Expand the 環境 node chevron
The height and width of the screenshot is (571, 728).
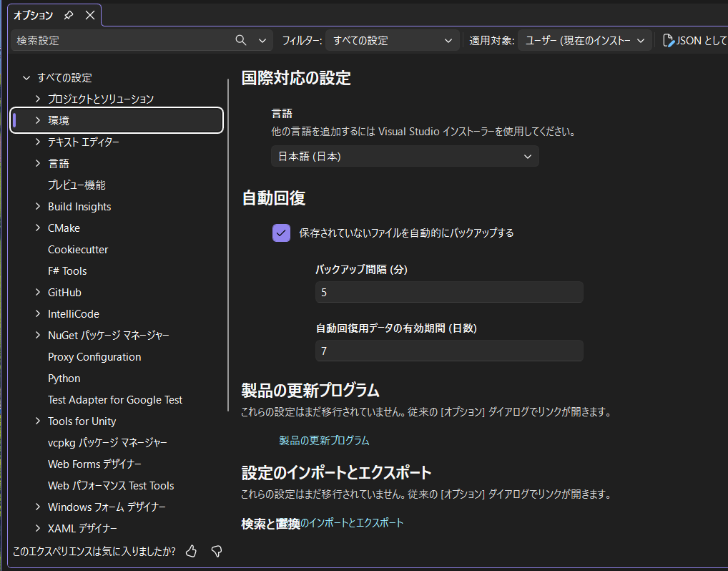point(38,120)
